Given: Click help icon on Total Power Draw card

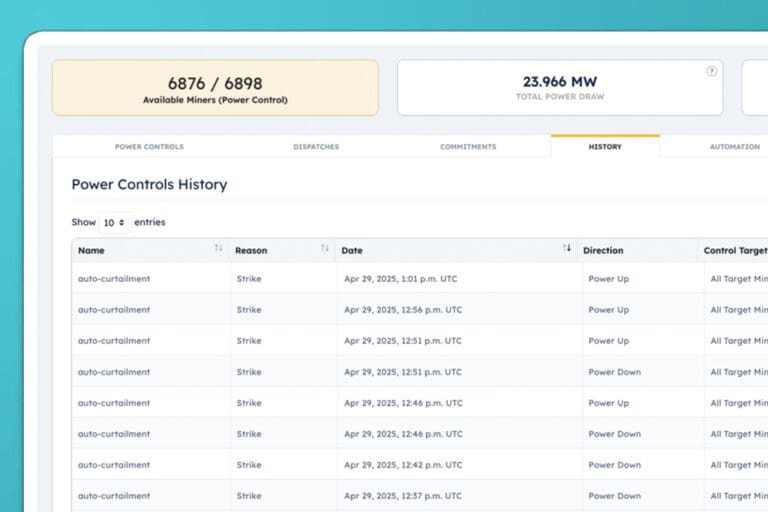Looking at the screenshot, I should 712,71.
